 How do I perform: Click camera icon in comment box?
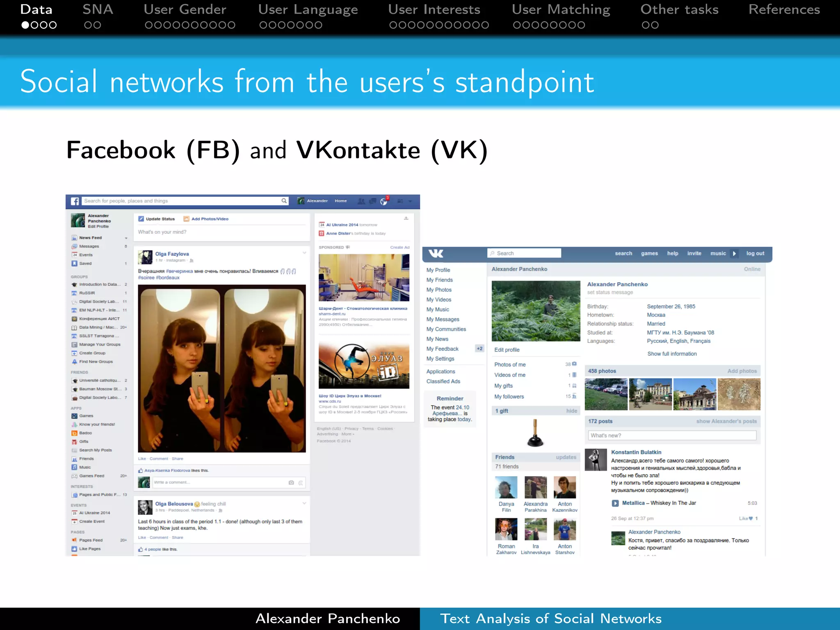tap(291, 483)
